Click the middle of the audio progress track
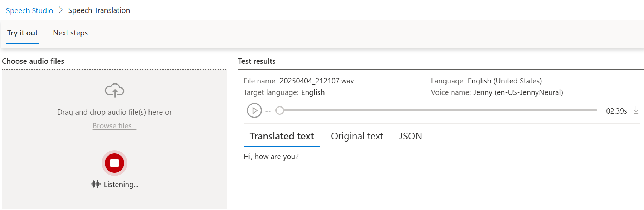644x210 pixels. pos(438,110)
